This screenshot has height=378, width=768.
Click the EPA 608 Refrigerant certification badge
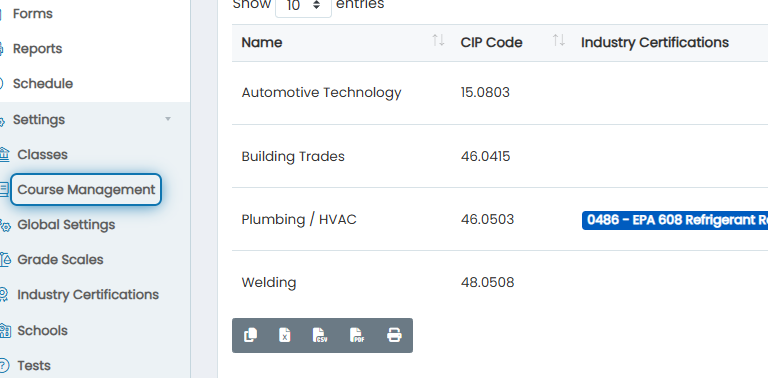click(675, 220)
